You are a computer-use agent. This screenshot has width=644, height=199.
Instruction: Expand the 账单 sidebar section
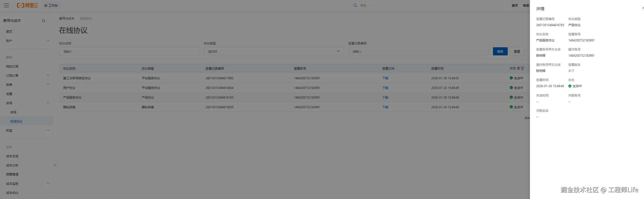pos(48,84)
